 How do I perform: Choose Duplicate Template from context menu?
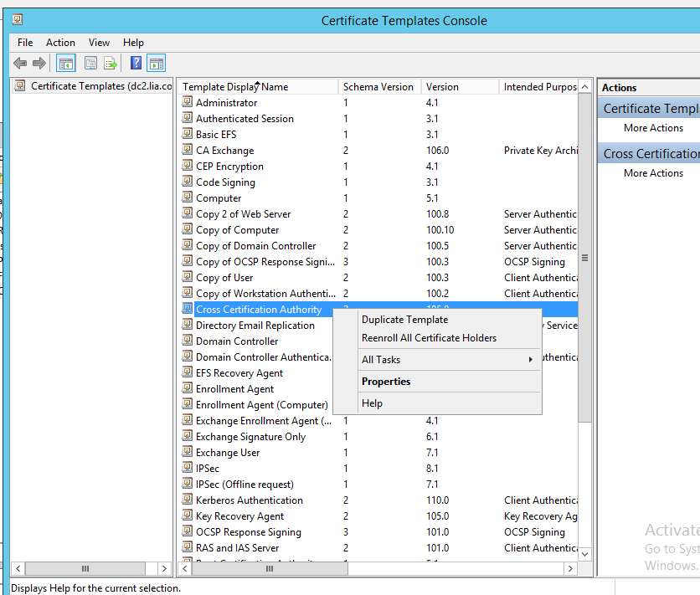(404, 320)
